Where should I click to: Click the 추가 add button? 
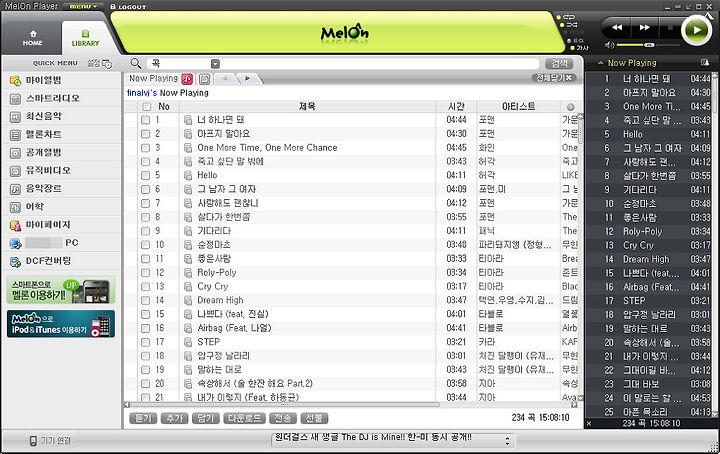coord(174,418)
